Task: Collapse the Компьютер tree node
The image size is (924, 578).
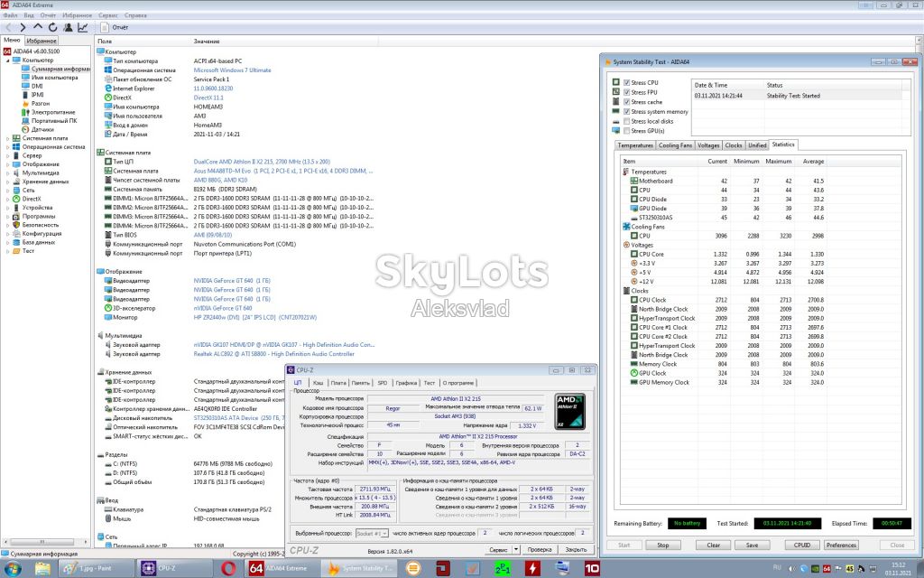Action: click(x=7, y=61)
